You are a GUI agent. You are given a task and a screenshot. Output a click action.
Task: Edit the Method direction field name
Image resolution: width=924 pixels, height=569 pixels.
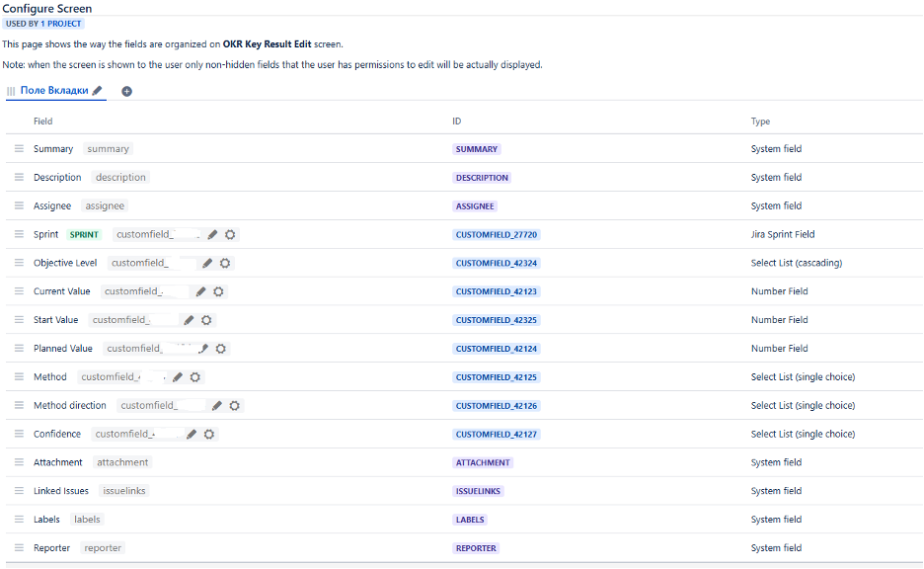[x=216, y=405]
